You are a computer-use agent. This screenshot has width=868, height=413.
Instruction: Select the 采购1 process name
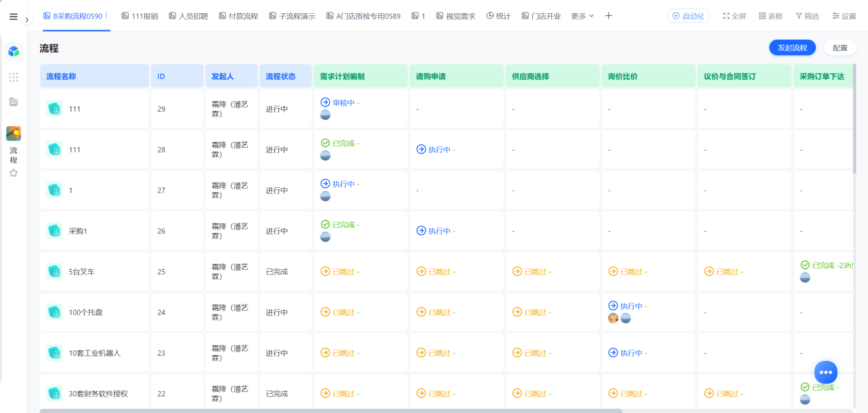78,231
